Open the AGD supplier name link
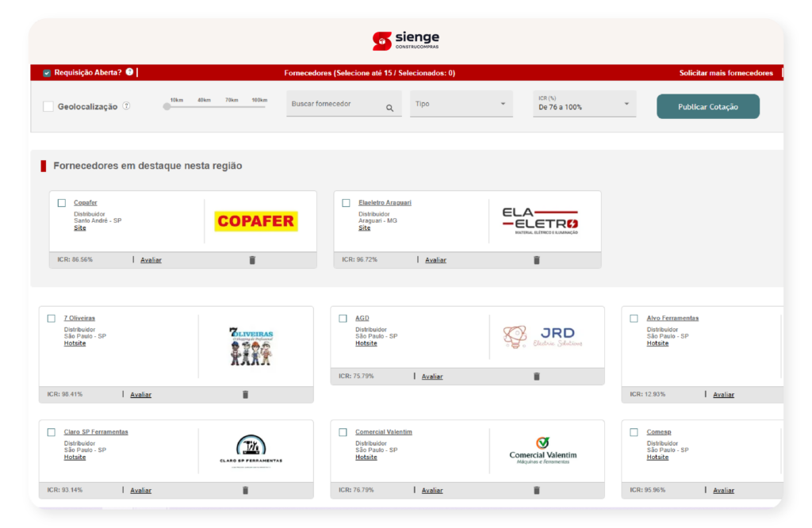The height and width of the screenshot is (528, 812). 362,318
